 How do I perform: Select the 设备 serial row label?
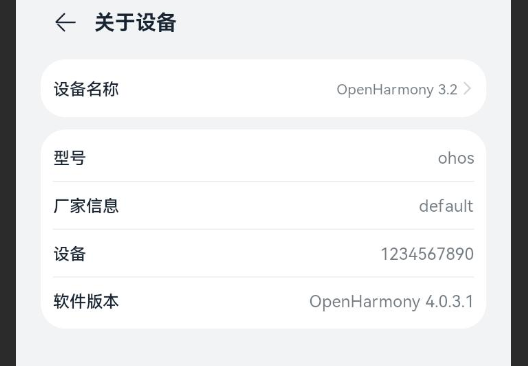click(x=69, y=254)
